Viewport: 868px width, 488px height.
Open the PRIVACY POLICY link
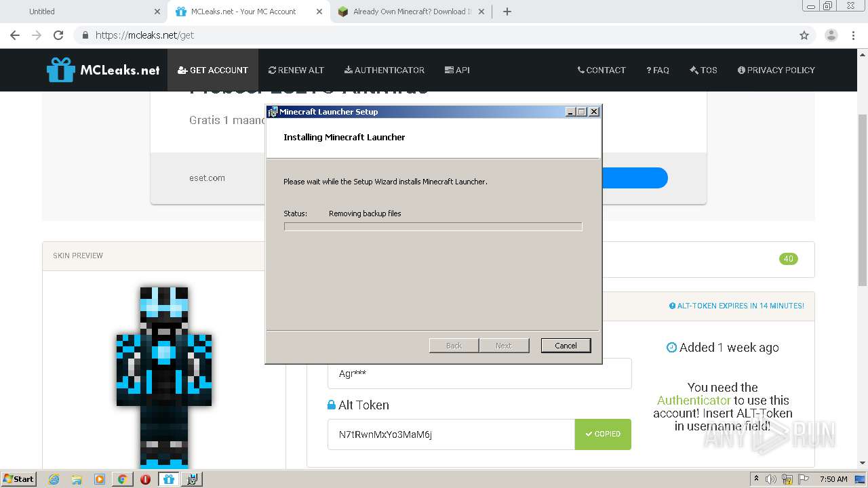click(776, 70)
